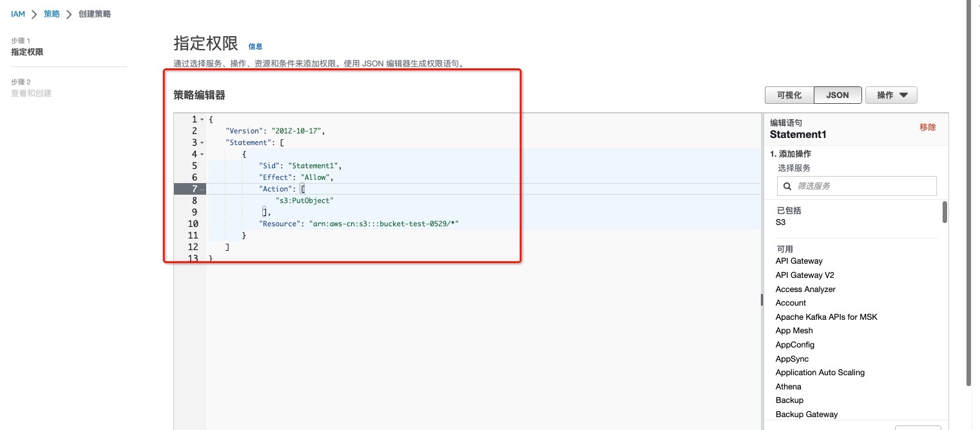Screen dimensions: 980x430
Task: Click the "Sid": "Statement1" line
Action: (x=300, y=166)
